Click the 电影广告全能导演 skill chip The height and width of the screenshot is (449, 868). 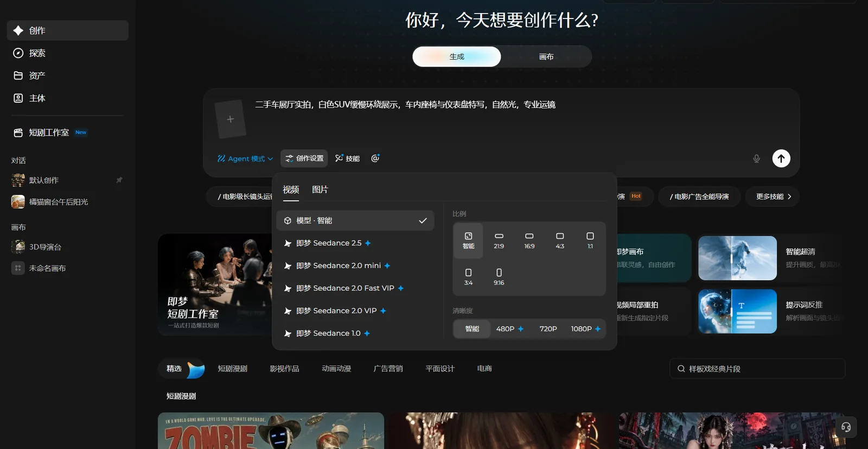click(699, 197)
